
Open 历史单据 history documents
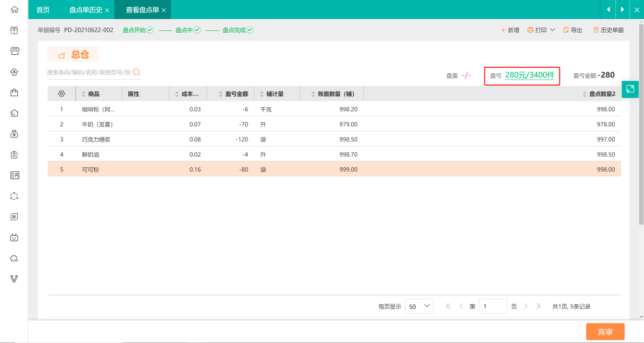point(608,30)
